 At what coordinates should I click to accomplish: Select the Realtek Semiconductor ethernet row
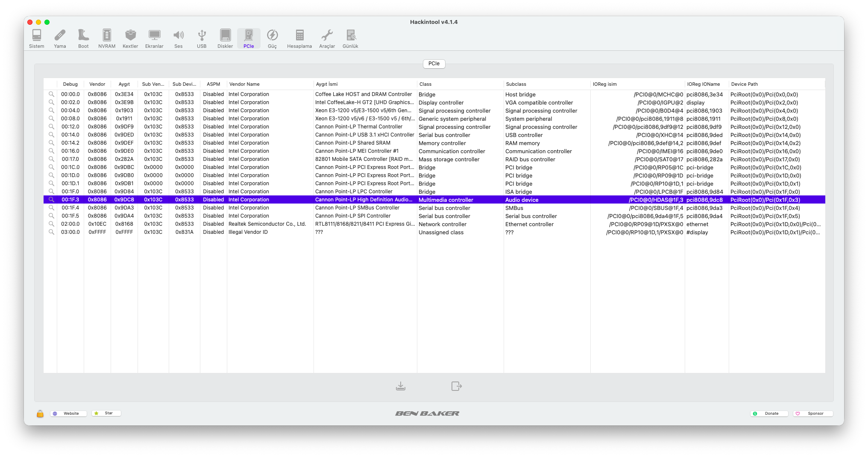[267, 224]
